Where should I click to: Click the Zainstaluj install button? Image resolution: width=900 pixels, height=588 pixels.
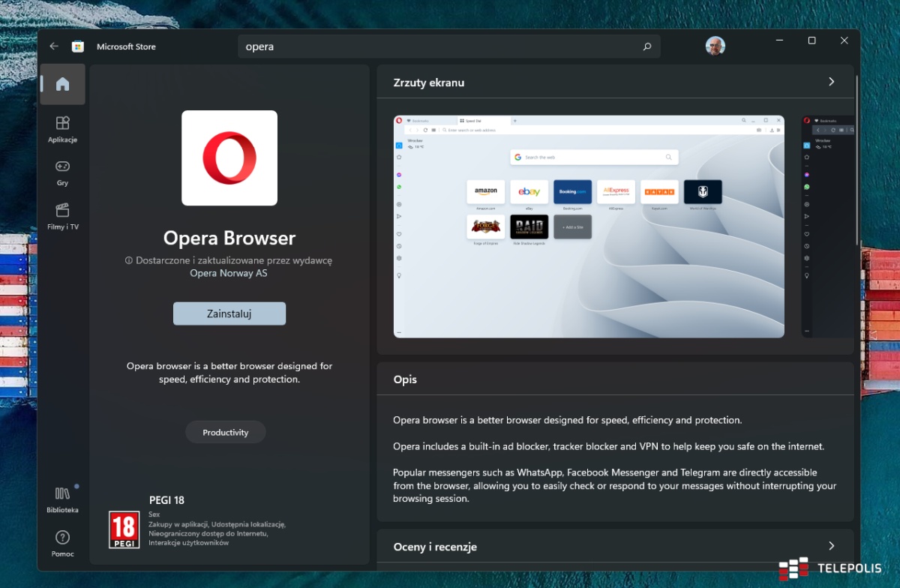(x=229, y=313)
